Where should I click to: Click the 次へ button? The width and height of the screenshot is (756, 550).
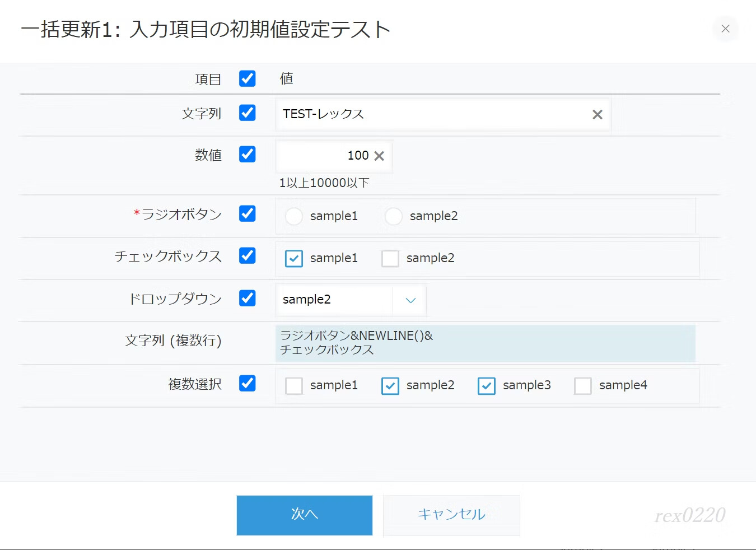[x=305, y=515]
